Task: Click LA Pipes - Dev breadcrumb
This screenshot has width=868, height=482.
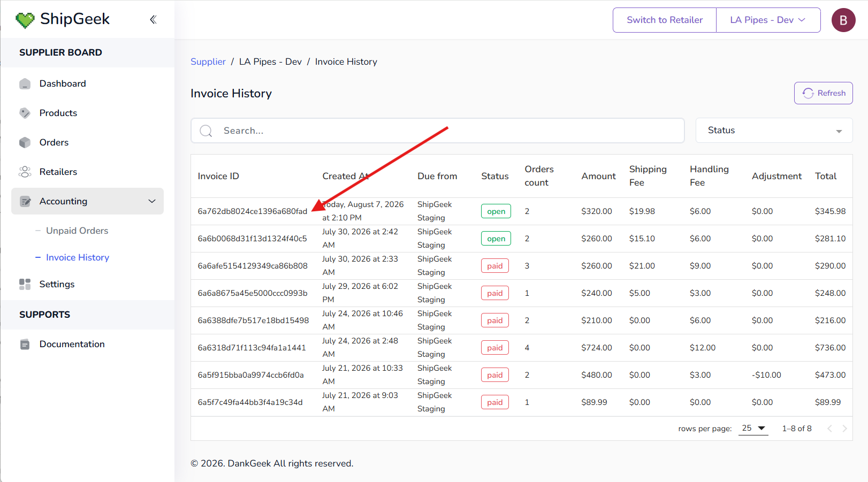Action: coord(270,62)
